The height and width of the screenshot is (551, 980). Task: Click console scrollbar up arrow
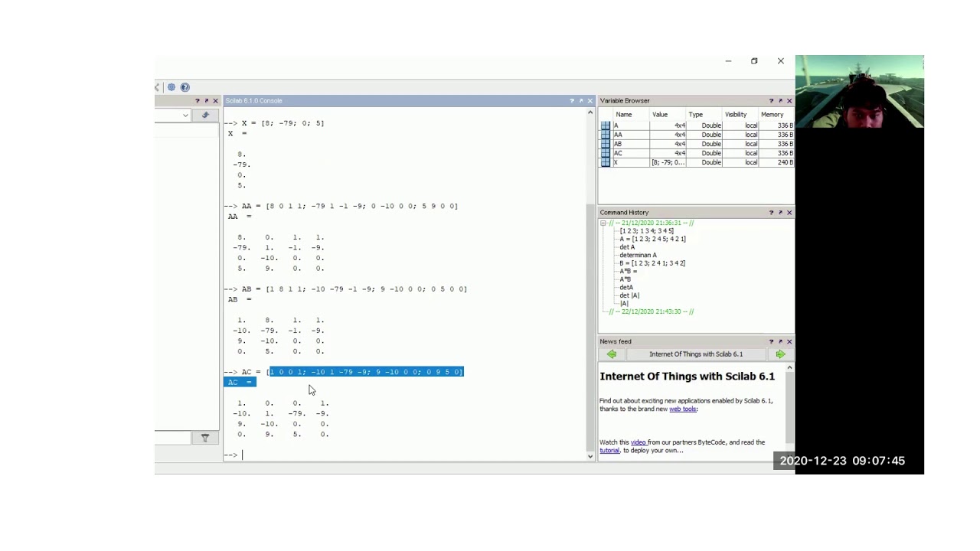coord(590,112)
